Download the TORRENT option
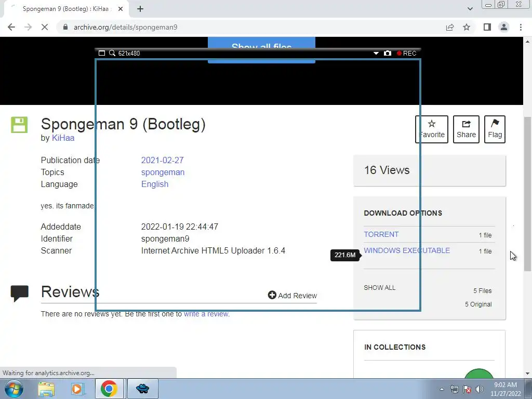Image resolution: width=532 pixels, height=399 pixels. [x=381, y=234]
